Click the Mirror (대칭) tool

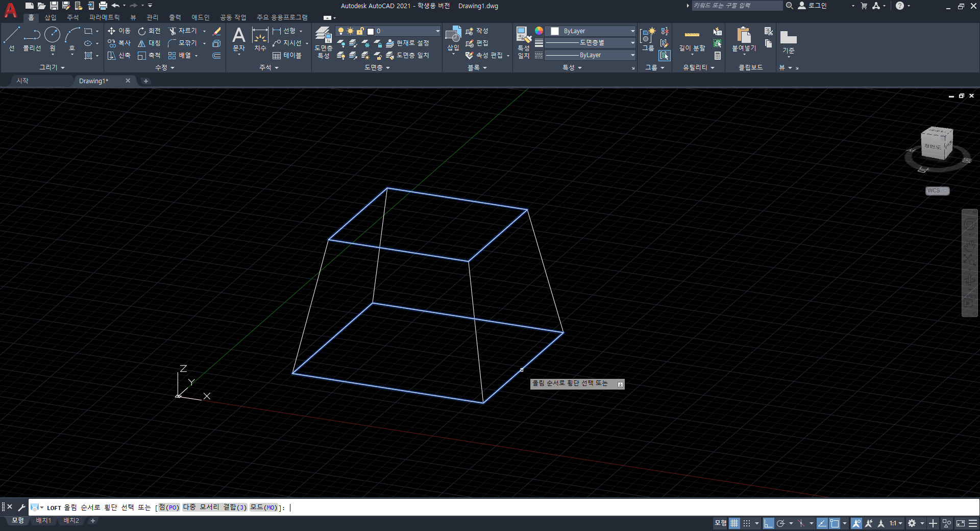coord(149,43)
